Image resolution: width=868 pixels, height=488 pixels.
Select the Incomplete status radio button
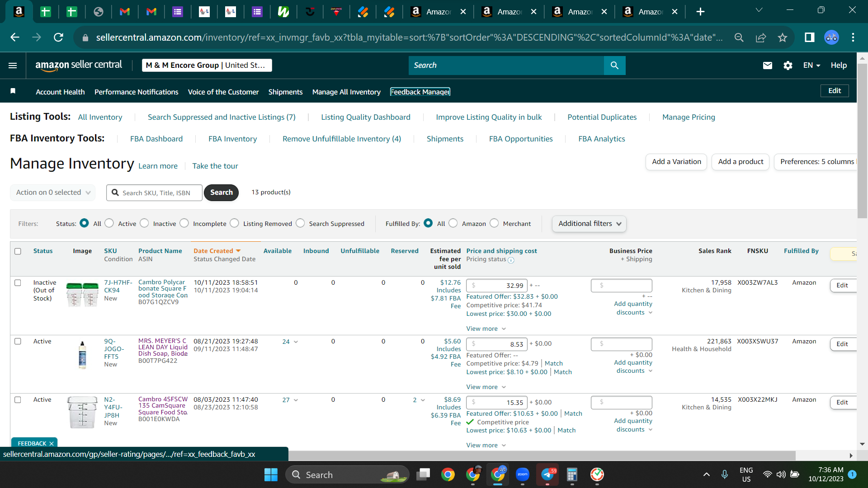pyautogui.click(x=184, y=223)
